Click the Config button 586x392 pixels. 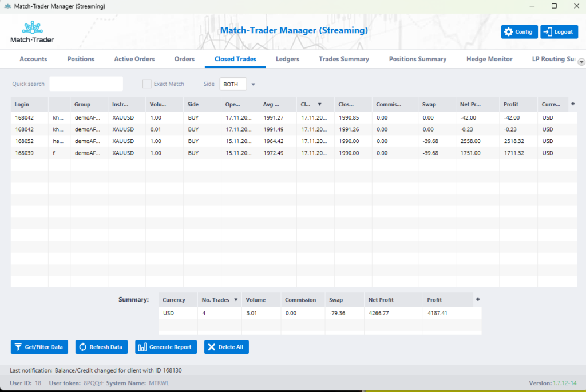(x=519, y=32)
